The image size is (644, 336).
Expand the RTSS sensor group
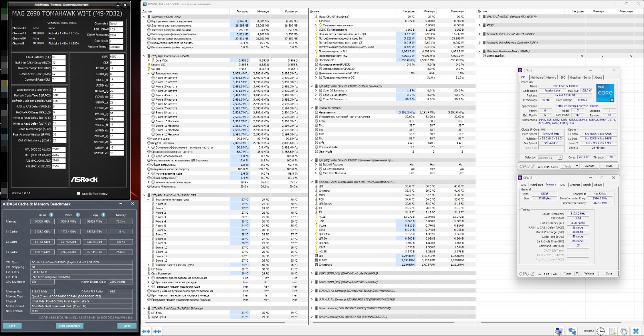coord(480,25)
